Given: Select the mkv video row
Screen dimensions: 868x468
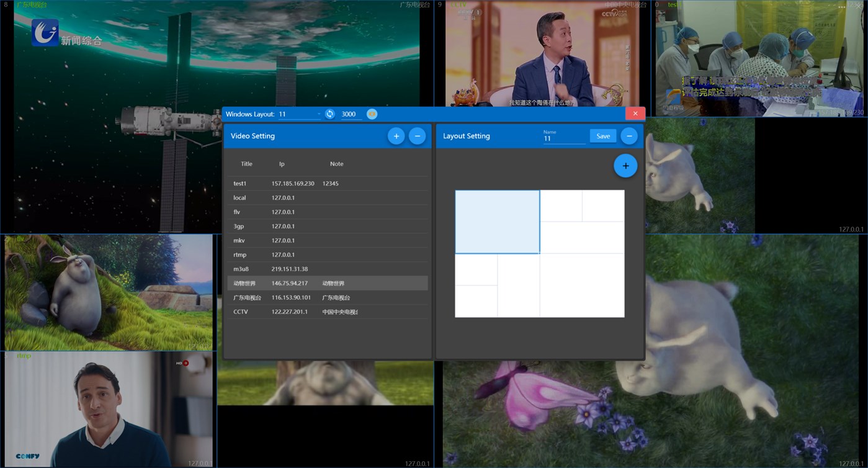Looking at the screenshot, I should click(328, 241).
